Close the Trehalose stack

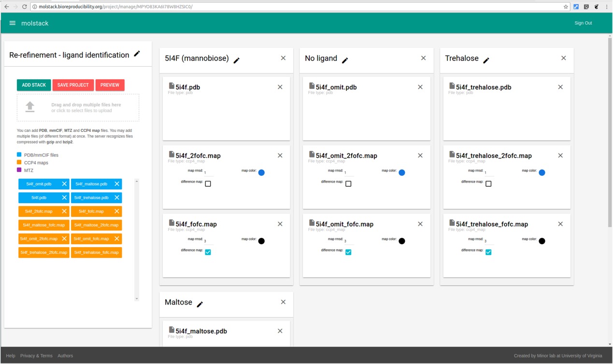(564, 58)
